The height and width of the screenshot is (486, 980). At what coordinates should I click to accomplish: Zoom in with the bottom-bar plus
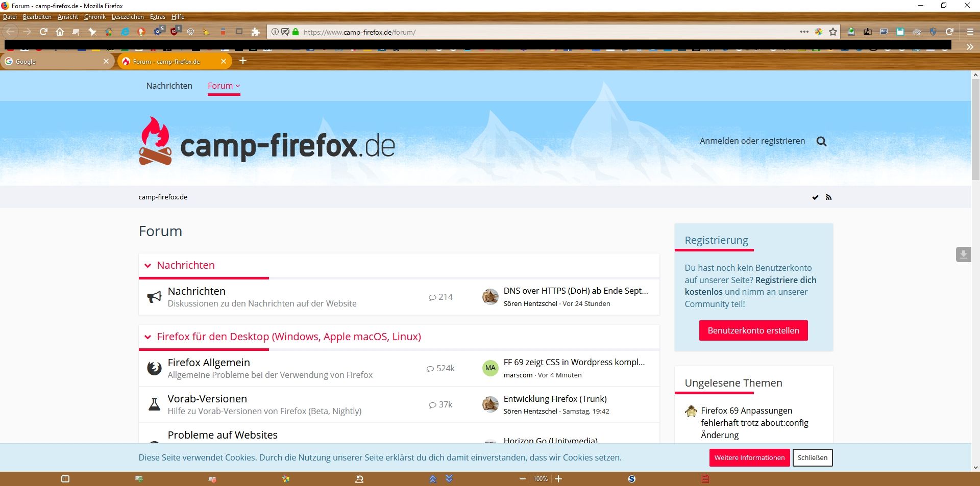coord(558,479)
